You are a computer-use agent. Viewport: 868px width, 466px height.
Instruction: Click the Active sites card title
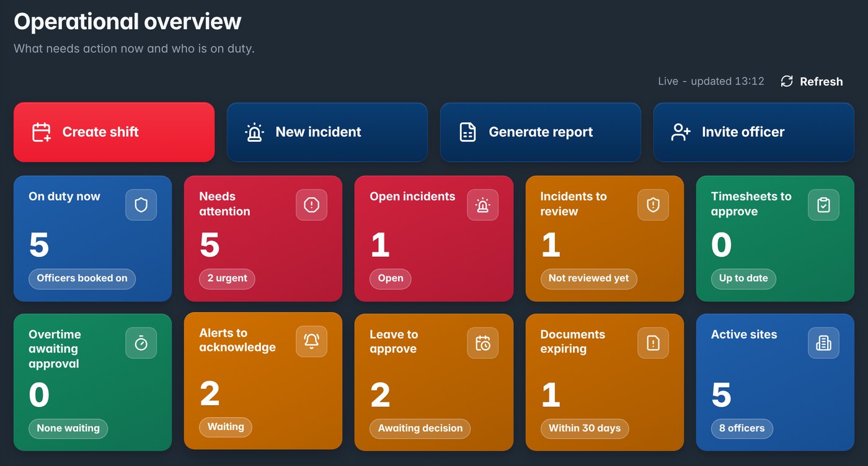tap(744, 334)
